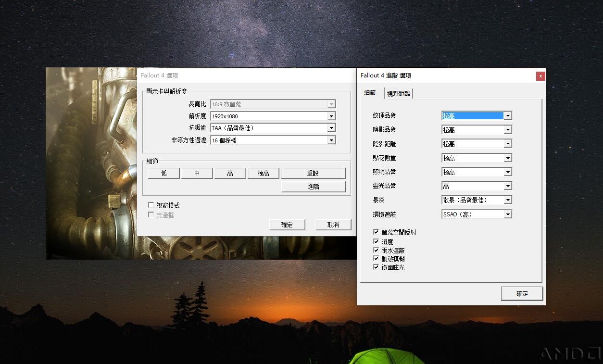Viewport: 603px width, 364px height.
Task: Expand the 靈光品質 godrays quality dropdown
Action: click(477, 186)
